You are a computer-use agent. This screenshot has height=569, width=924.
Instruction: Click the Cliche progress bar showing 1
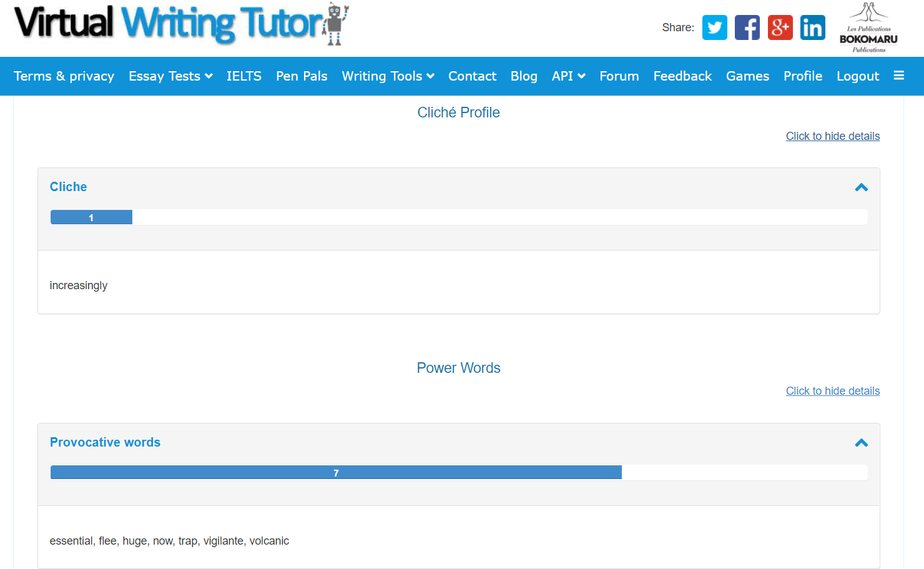(x=91, y=217)
